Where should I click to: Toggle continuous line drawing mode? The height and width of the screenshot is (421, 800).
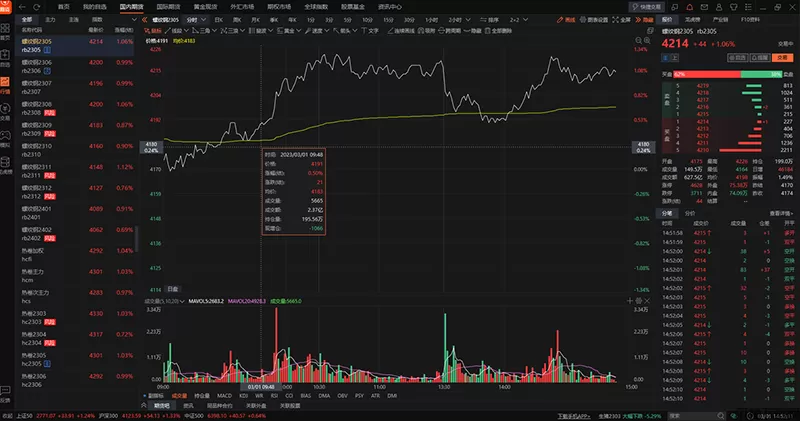[401, 31]
